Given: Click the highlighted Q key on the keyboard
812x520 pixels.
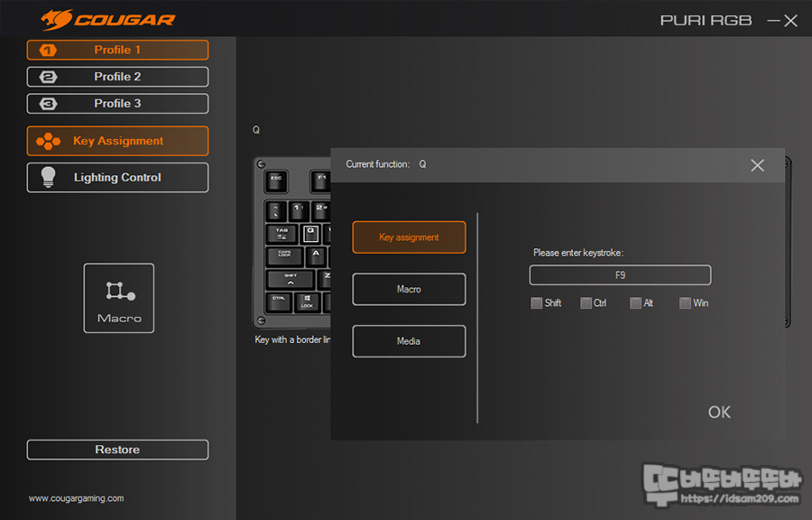Looking at the screenshot, I should pyautogui.click(x=310, y=234).
